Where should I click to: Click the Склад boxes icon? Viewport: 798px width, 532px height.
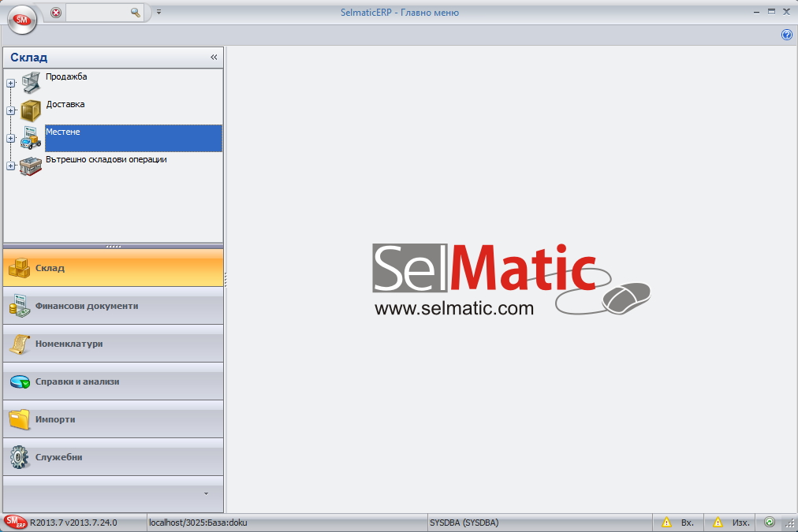pos(20,268)
